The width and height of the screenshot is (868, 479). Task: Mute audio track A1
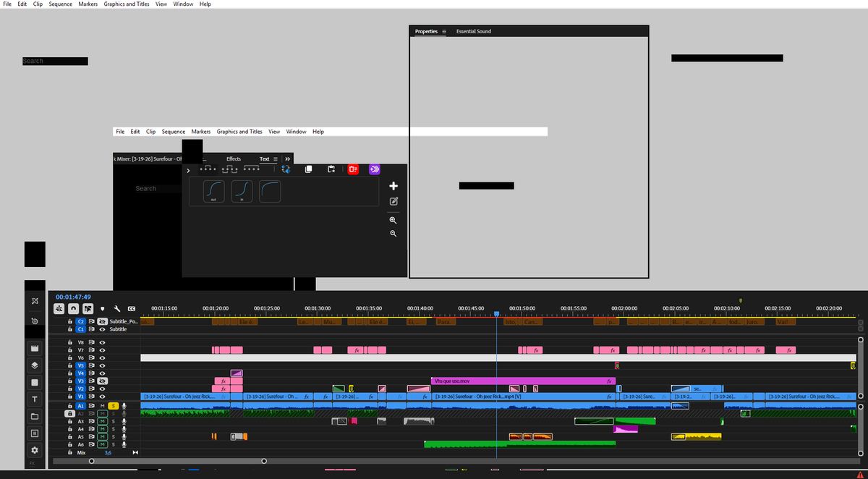(x=103, y=406)
